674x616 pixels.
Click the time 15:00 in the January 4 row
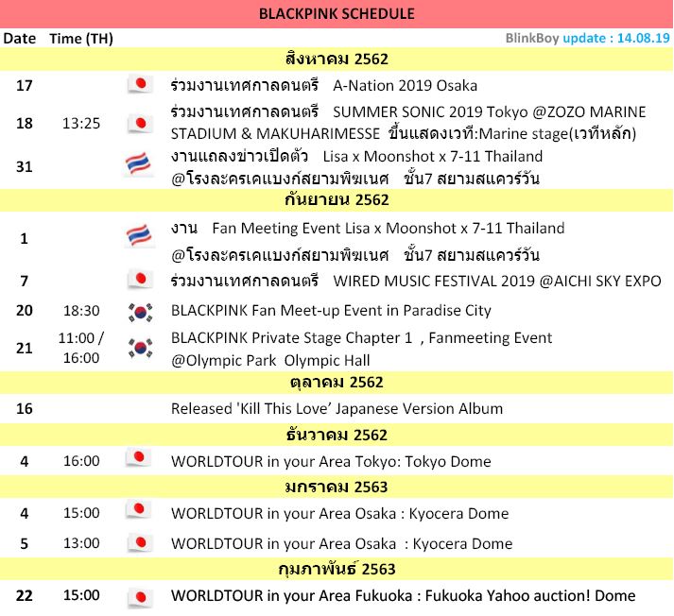(x=81, y=513)
